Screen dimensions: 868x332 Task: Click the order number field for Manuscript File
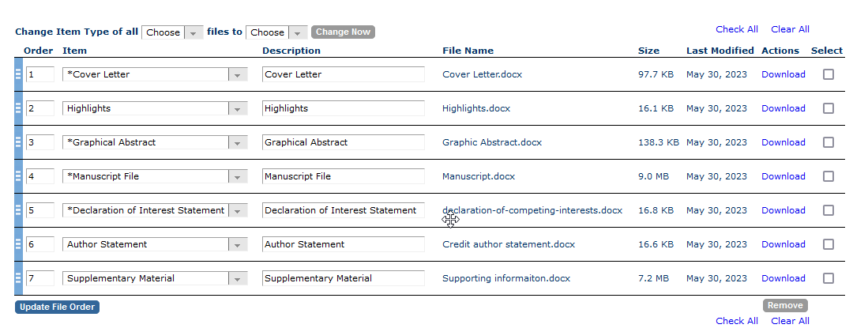[39, 176]
